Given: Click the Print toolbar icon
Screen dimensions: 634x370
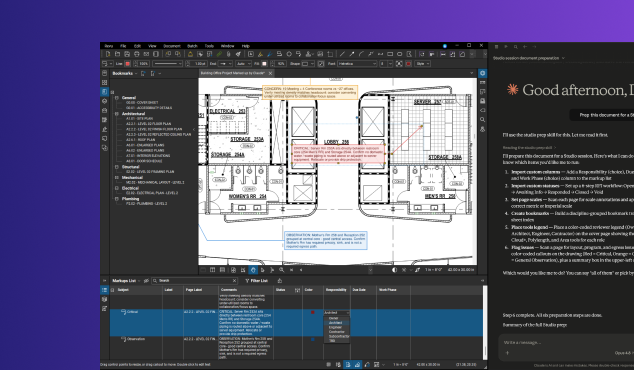Looking at the screenshot, I should [x=137, y=54].
